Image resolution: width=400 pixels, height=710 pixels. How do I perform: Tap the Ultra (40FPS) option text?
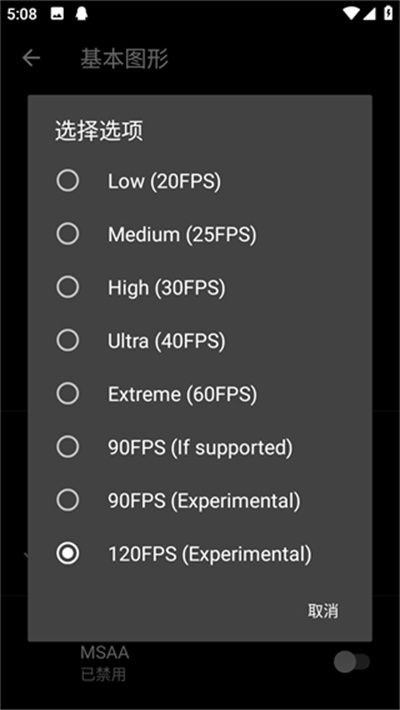point(166,341)
